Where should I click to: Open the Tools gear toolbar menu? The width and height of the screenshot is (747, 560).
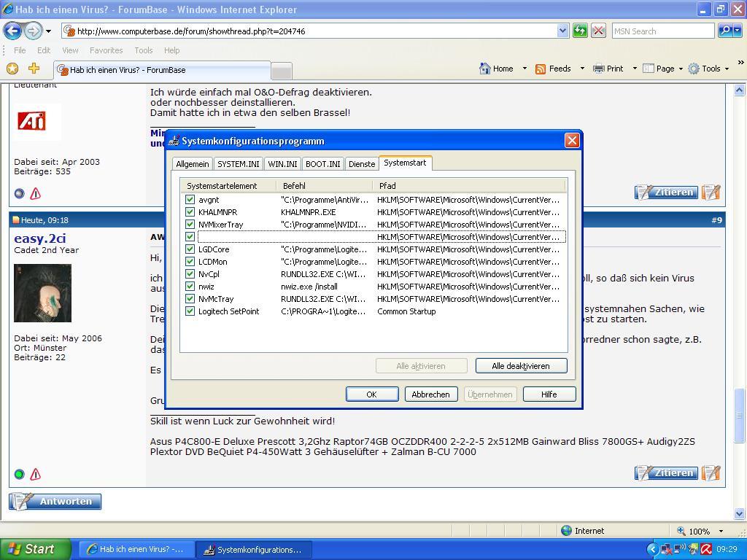click(x=708, y=69)
